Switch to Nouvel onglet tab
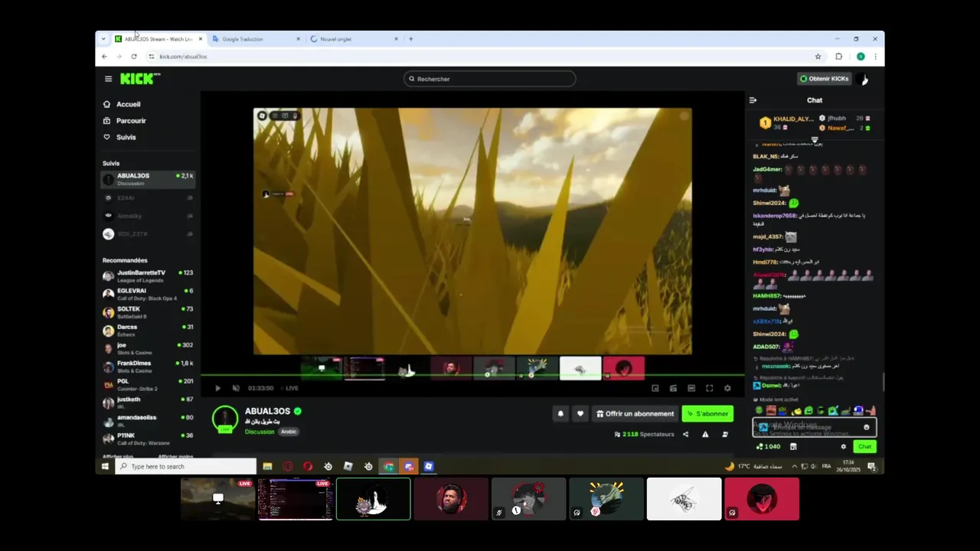The image size is (980, 551). pos(354,39)
